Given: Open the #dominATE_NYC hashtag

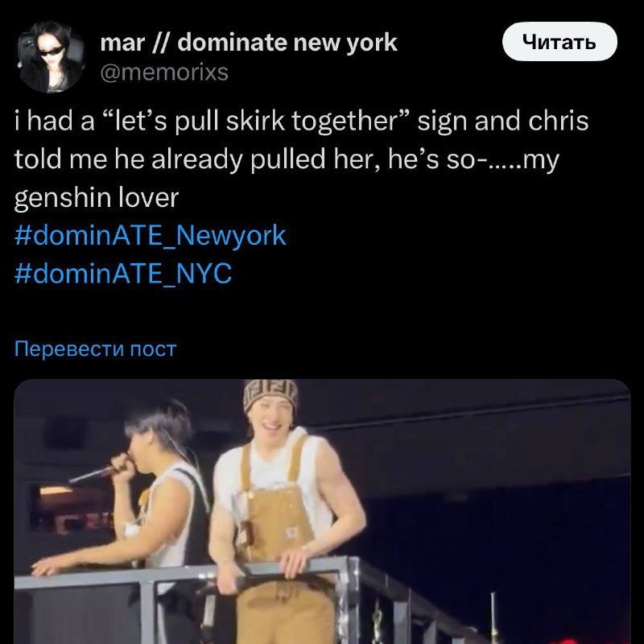Looking at the screenshot, I should coord(123,273).
